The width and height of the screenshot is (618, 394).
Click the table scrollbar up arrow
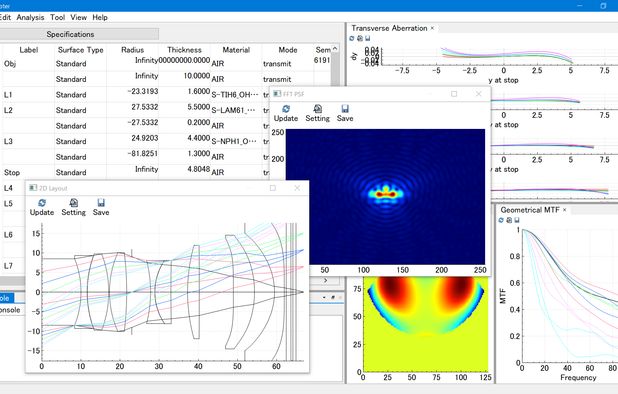tap(335, 49)
